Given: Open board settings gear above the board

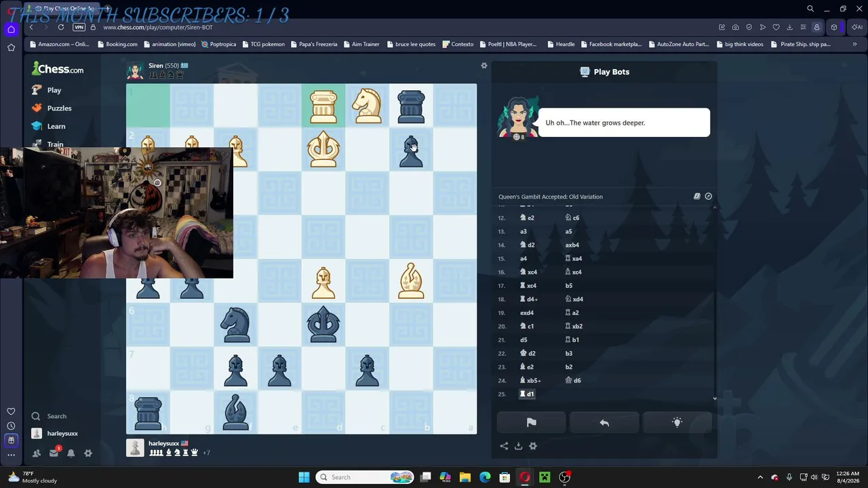Looking at the screenshot, I should tap(484, 66).
